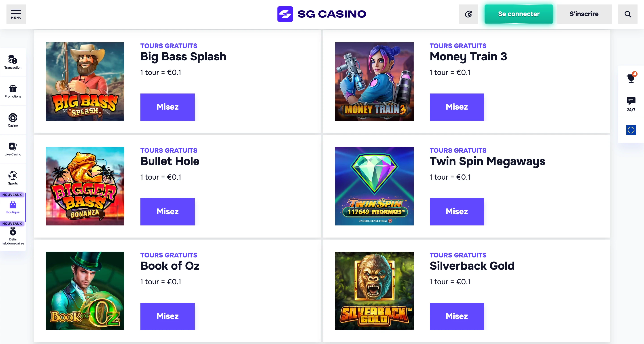Click the Money Train 3 game thumbnail
The image size is (644, 344).
(374, 81)
